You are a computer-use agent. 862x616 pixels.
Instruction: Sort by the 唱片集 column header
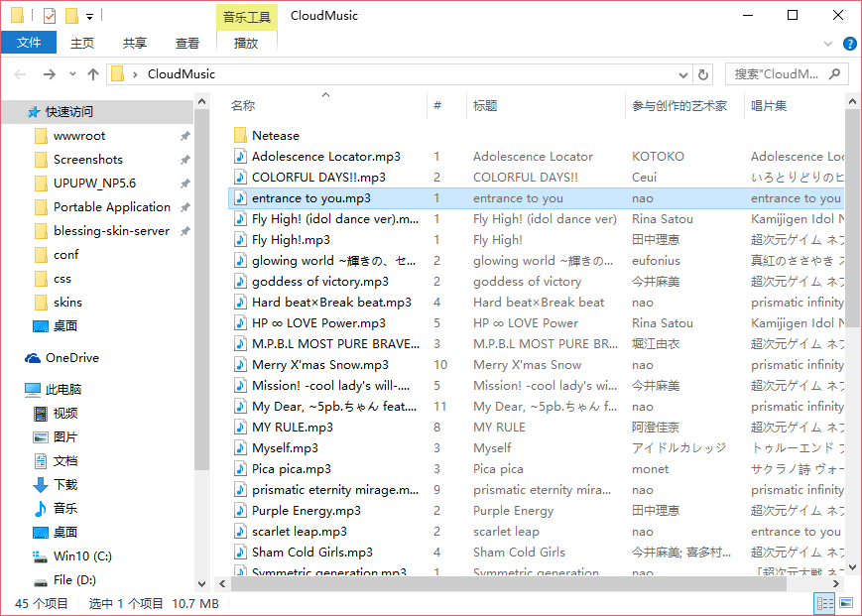(795, 105)
